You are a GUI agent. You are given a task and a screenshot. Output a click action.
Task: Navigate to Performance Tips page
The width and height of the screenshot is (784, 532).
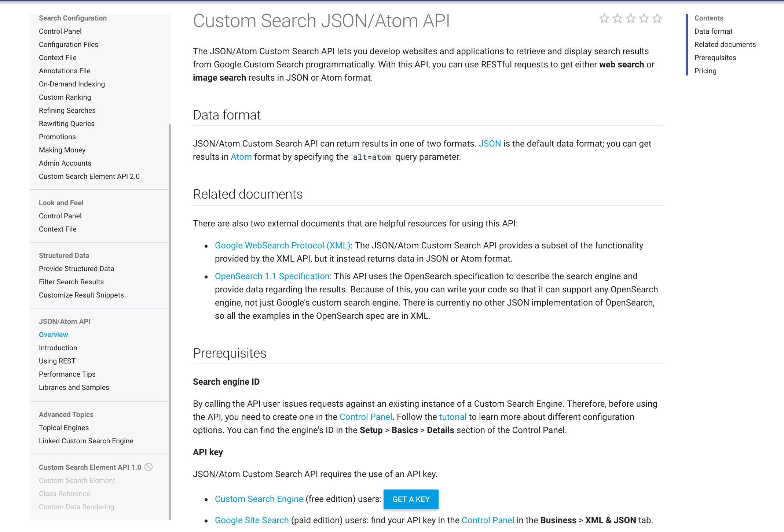tap(67, 374)
